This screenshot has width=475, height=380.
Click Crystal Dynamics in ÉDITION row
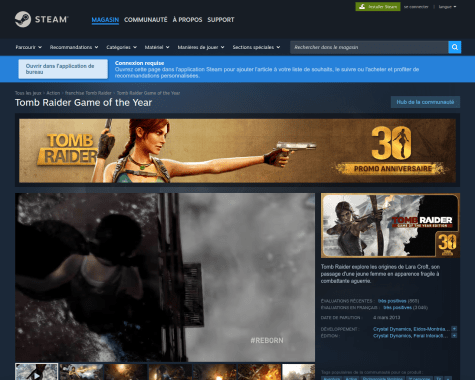coord(392,336)
